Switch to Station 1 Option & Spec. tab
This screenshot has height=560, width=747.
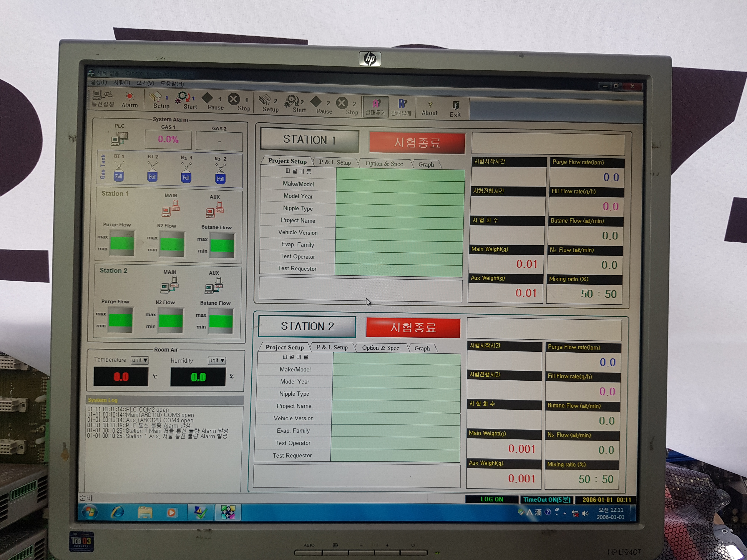(385, 164)
